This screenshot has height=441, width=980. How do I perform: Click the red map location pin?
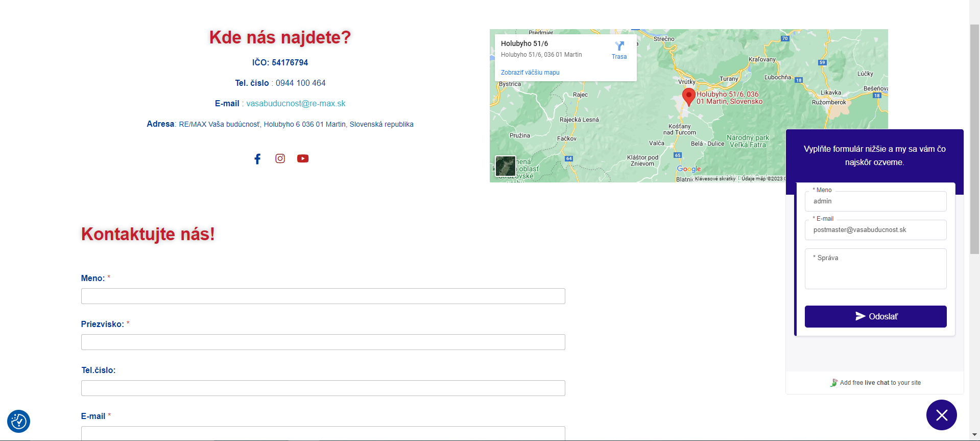pos(688,96)
